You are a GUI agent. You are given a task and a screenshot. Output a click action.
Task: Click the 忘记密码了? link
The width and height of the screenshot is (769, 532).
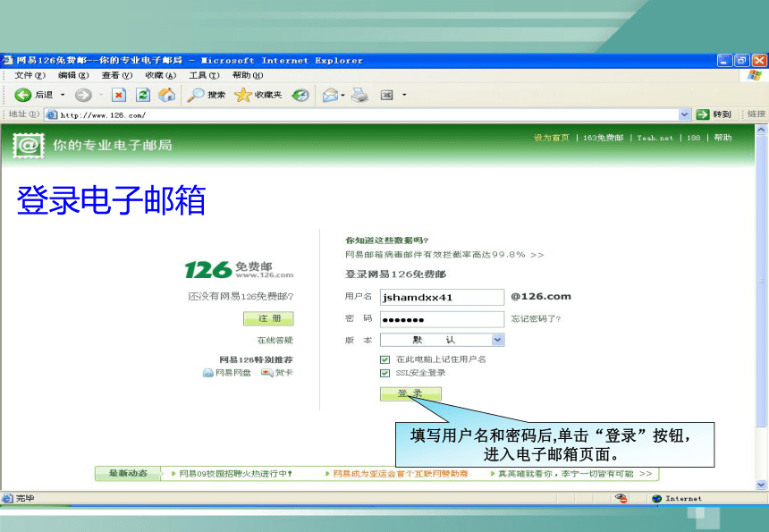click(x=536, y=318)
